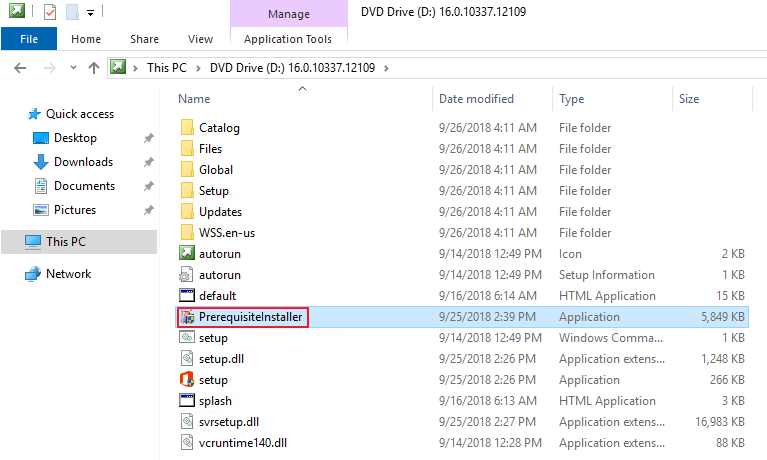Screen dimensions: 767x460
Task: Select the setup.dll file icon
Action: point(187,359)
